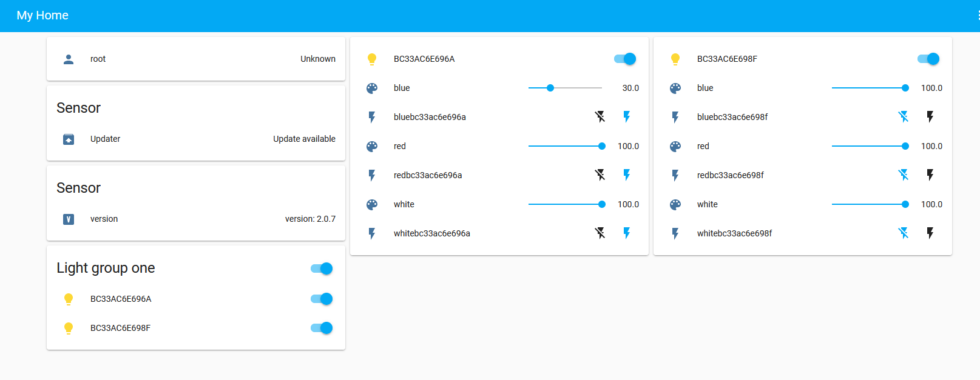Turn off whitebc33ac6e698f with flash-off icon
The image size is (980, 380).
click(904, 233)
